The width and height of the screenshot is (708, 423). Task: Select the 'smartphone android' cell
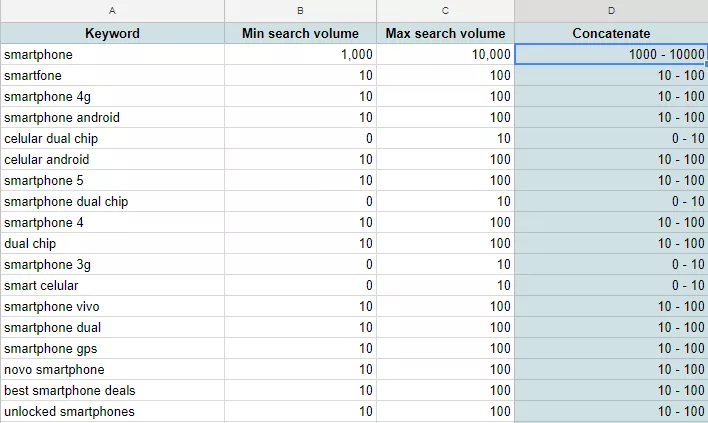(112, 117)
